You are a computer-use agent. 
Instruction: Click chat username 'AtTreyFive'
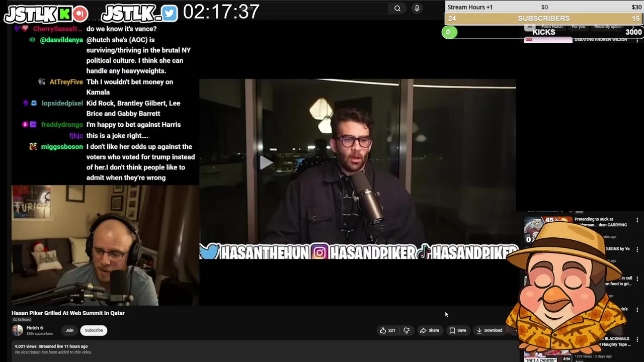coord(66,82)
